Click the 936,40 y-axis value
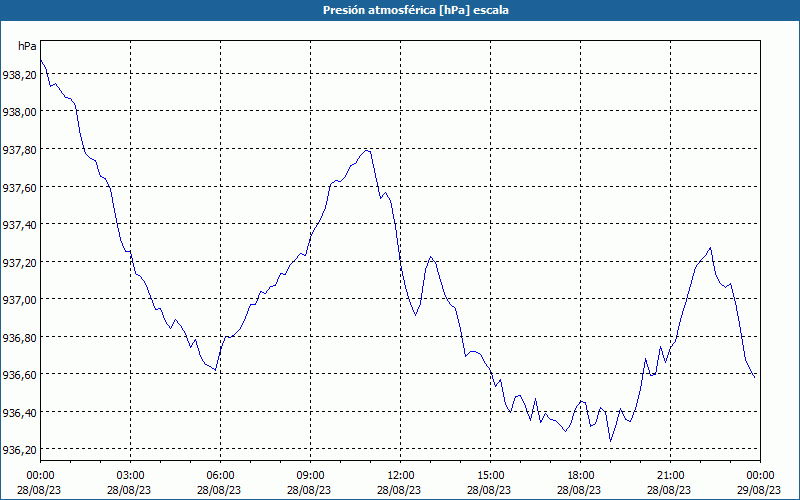The image size is (800, 500). point(19,413)
